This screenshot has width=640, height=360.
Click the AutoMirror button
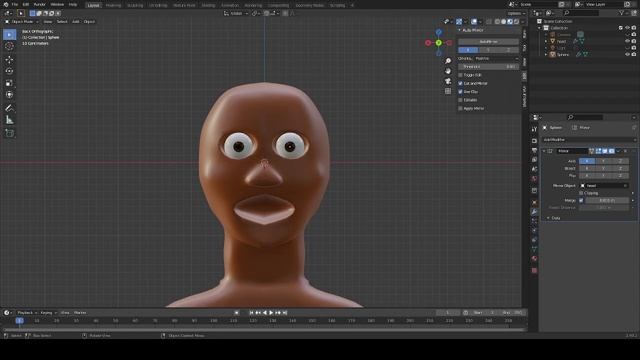point(488,42)
